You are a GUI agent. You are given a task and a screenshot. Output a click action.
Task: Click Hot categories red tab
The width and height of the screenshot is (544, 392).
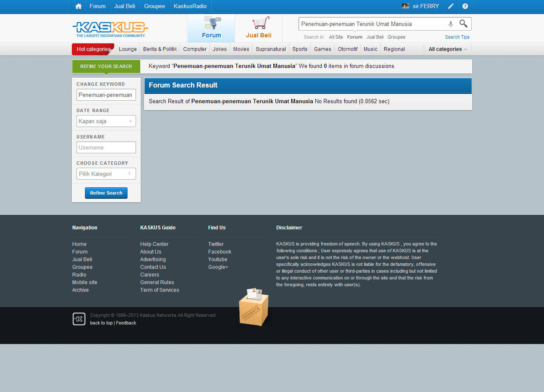(93, 49)
